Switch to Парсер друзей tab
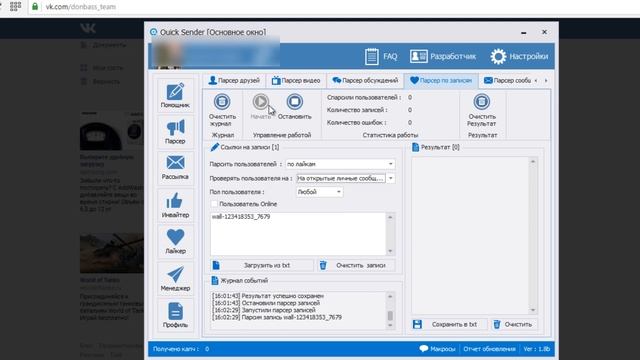640x360 pixels. pos(234,80)
